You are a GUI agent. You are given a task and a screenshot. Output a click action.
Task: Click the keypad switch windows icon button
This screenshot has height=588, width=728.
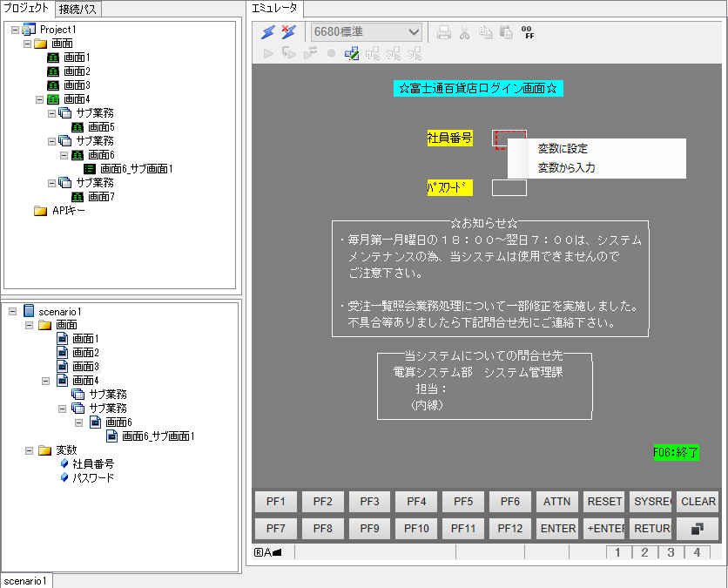[x=698, y=529]
